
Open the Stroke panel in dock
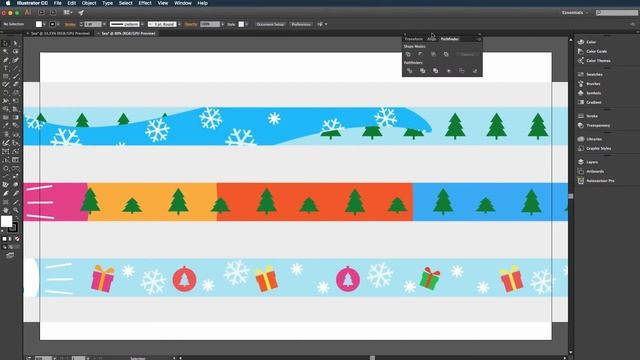coord(588,116)
